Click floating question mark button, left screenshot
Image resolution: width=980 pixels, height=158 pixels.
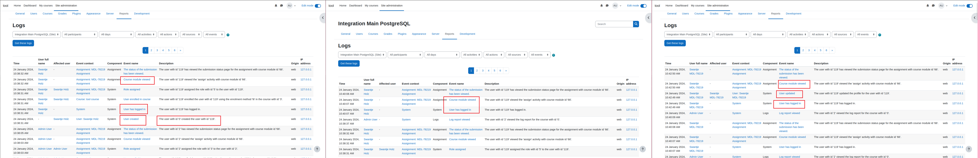point(317,149)
